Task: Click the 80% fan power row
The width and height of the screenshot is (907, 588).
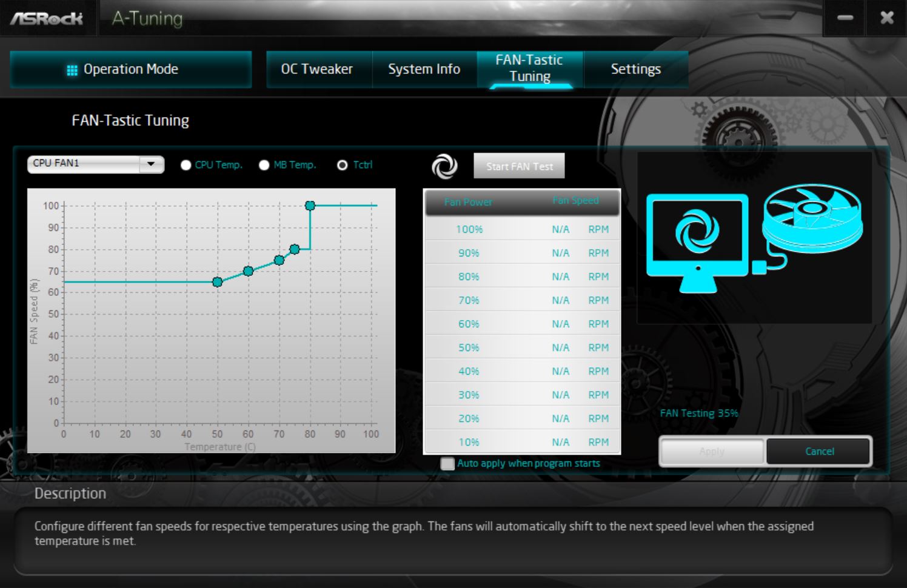Action: [522, 276]
